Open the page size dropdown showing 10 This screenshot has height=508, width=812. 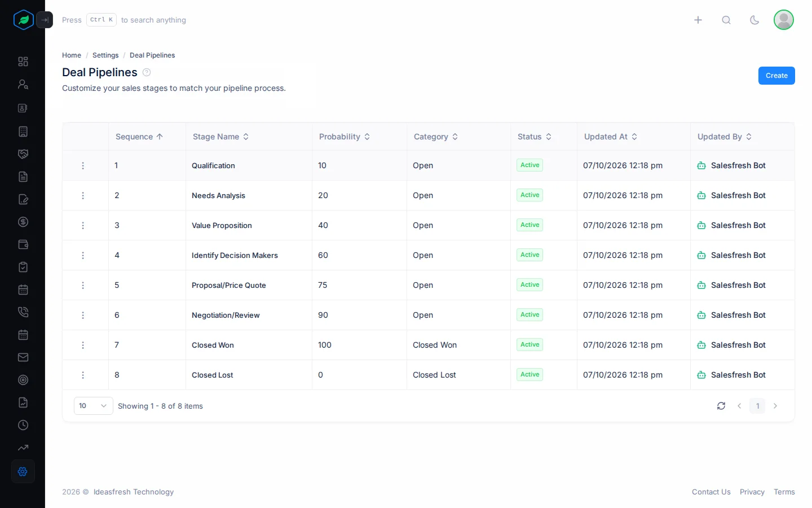coord(94,406)
